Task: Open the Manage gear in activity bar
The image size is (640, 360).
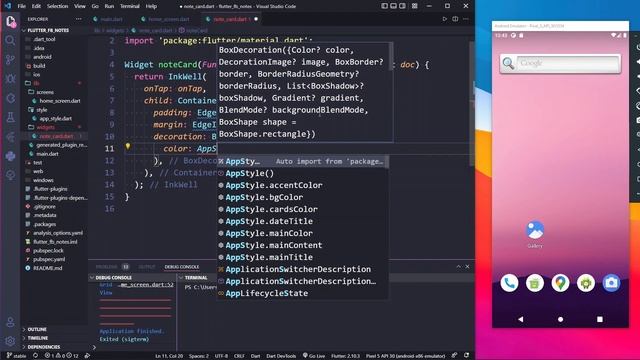Action: click(10, 341)
